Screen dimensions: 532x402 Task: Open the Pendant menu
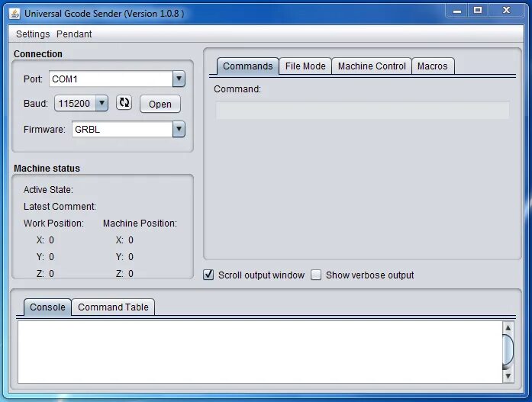pyautogui.click(x=74, y=34)
